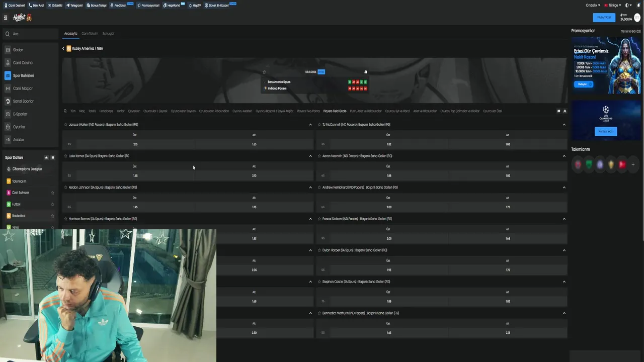Open the Telegram shortcut
This screenshot has width=644, height=362.
tap(74, 5)
